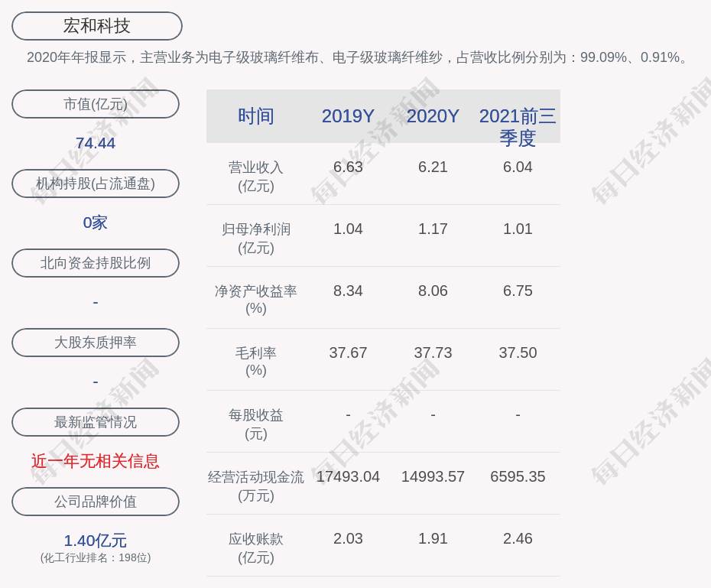Click the 经营活动现金流 value 17493.04
Viewport: 711px width, 588px height.
pyautogui.click(x=348, y=476)
